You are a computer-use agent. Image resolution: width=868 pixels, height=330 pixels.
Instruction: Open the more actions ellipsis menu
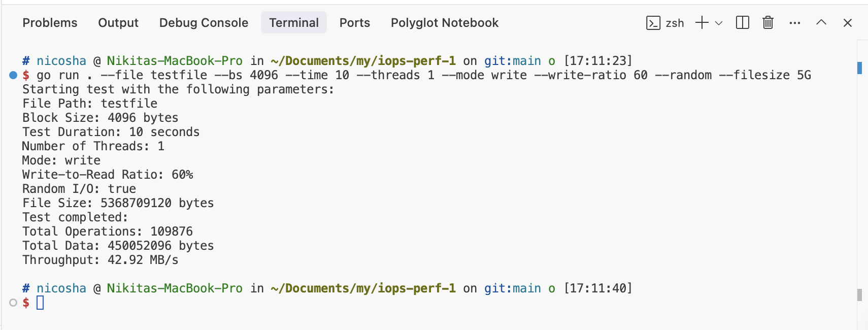coord(795,23)
